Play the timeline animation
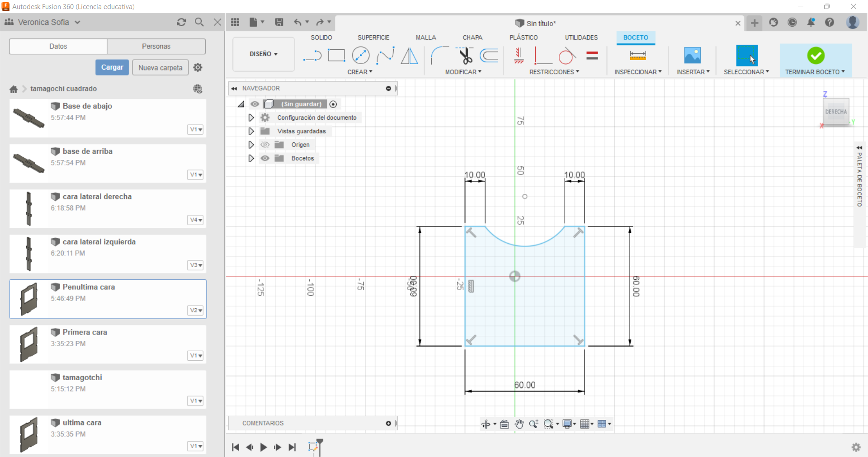 tap(264, 447)
